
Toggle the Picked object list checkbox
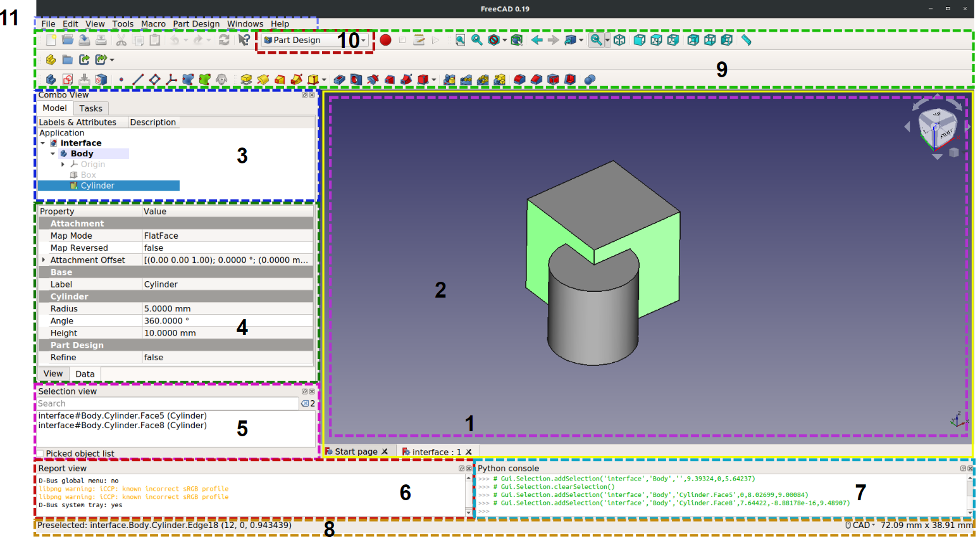(x=40, y=453)
